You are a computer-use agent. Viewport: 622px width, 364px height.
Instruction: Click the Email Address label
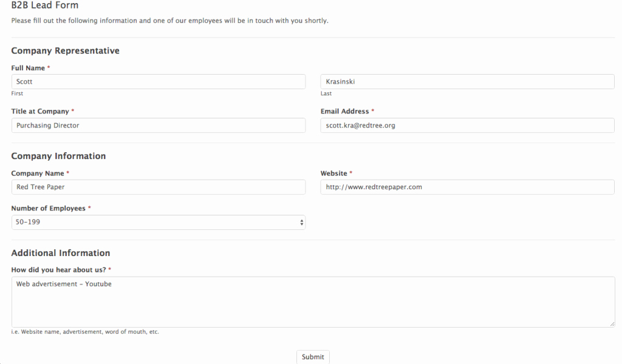tap(345, 111)
